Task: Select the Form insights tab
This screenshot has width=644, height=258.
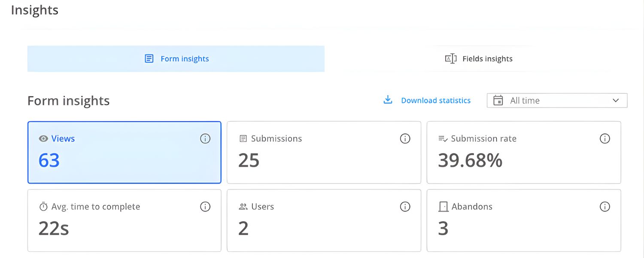Action: coord(176,58)
